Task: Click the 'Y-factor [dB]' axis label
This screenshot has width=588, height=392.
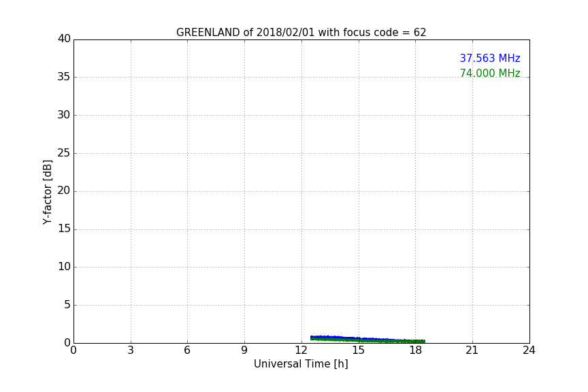Action: pyautogui.click(x=47, y=192)
